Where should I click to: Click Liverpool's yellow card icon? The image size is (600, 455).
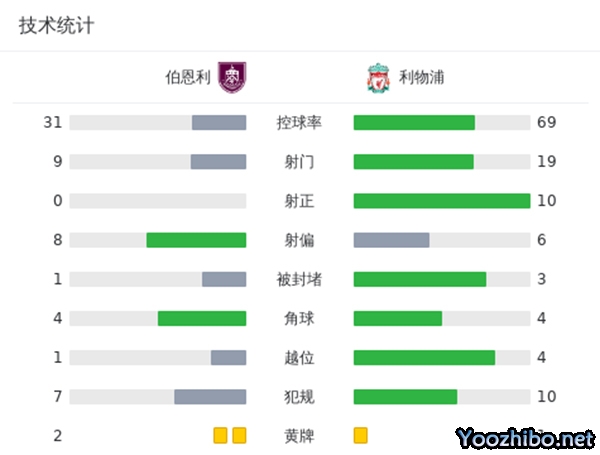(x=361, y=436)
